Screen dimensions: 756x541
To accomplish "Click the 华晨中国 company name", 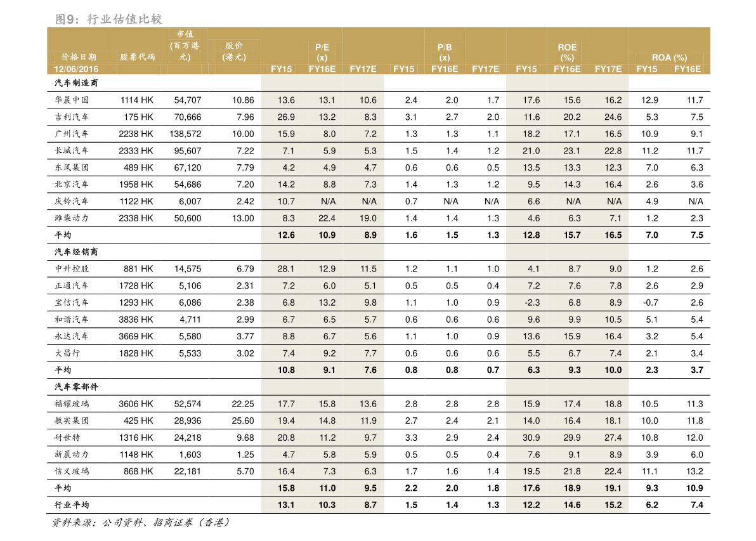I will click(72, 100).
